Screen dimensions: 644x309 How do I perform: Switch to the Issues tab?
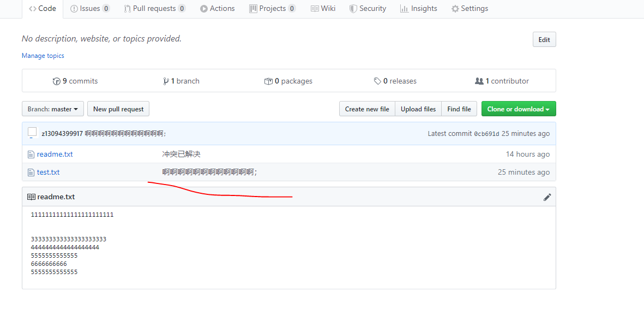pyautogui.click(x=90, y=9)
